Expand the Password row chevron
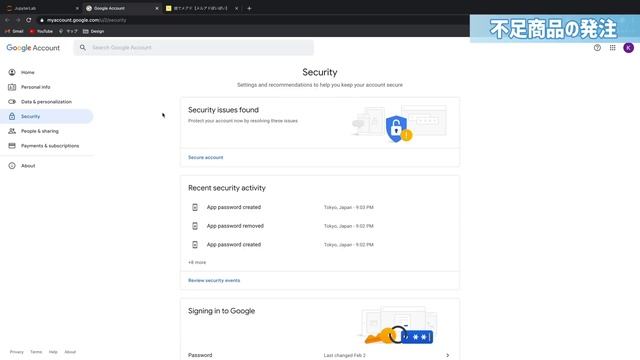 point(447,356)
